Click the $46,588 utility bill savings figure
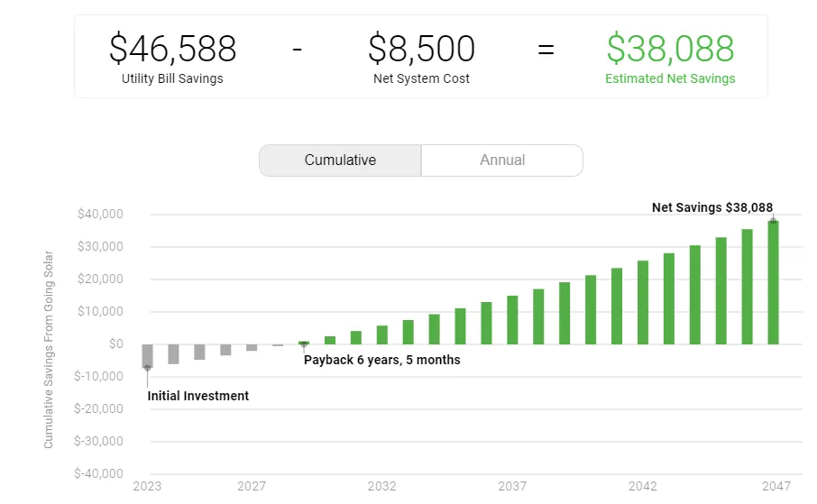Viewport: 817px width, 504px height. pyautogui.click(x=172, y=49)
